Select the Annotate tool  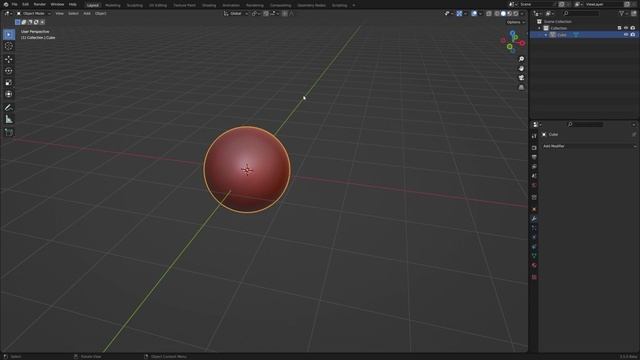click(9, 108)
